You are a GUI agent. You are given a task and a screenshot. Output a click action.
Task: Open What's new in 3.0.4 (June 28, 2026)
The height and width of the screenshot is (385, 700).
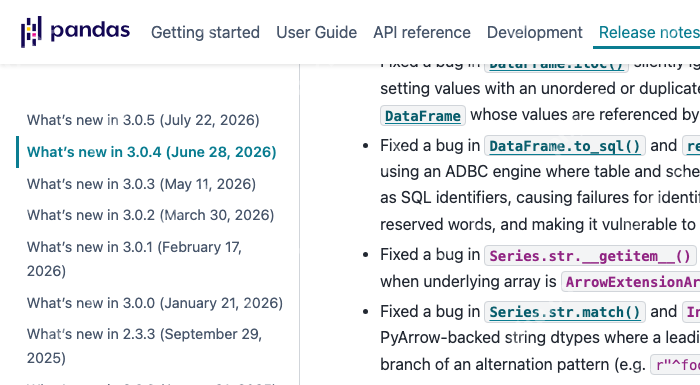(151, 152)
